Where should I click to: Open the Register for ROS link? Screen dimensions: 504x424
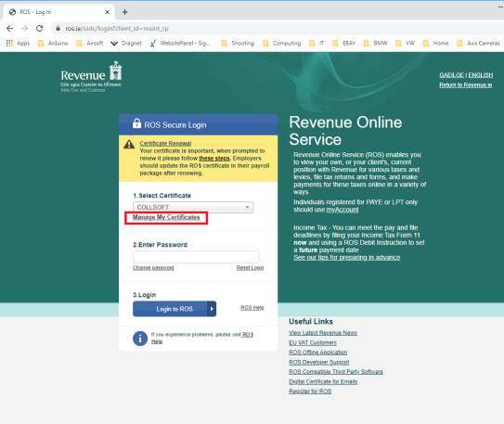click(310, 392)
